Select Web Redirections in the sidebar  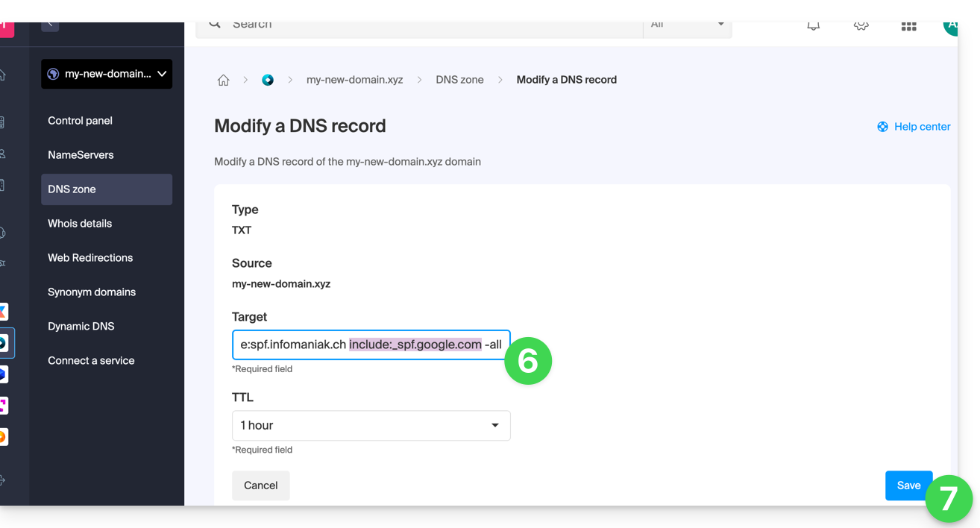pyautogui.click(x=90, y=258)
